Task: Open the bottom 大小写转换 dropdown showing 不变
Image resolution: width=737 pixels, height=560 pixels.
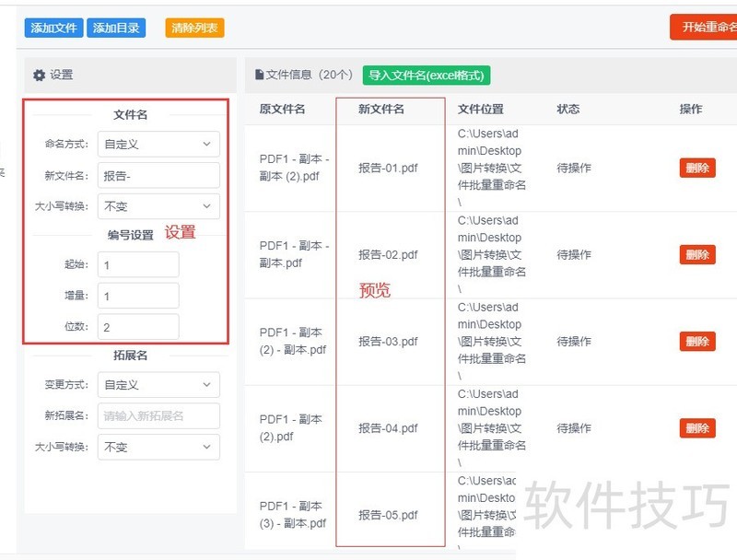Action: click(x=158, y=447)
